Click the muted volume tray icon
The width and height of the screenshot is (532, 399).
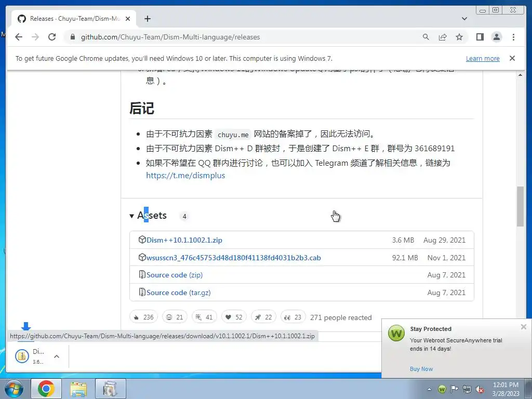[x=480, y=389]
